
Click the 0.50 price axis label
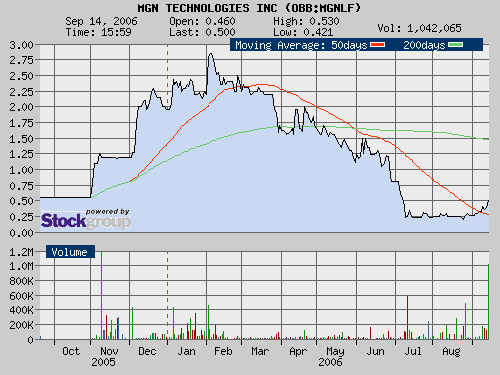coord(21,201)
